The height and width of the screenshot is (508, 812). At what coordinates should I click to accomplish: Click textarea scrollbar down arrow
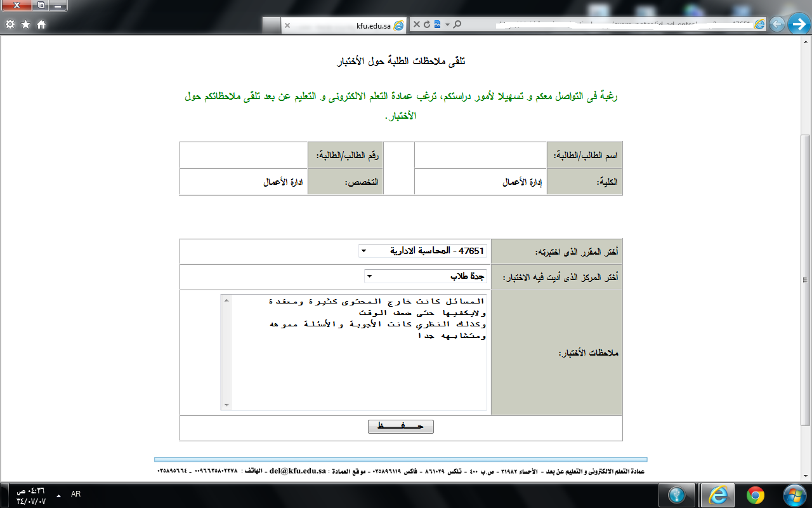(x=226, y=404)
